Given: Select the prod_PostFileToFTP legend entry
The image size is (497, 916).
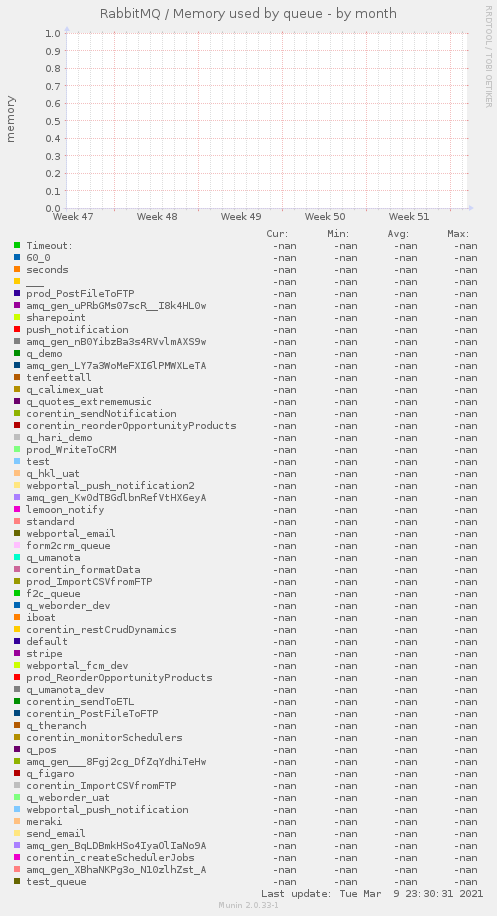Looking at the screenshot, I should (81, 294).
